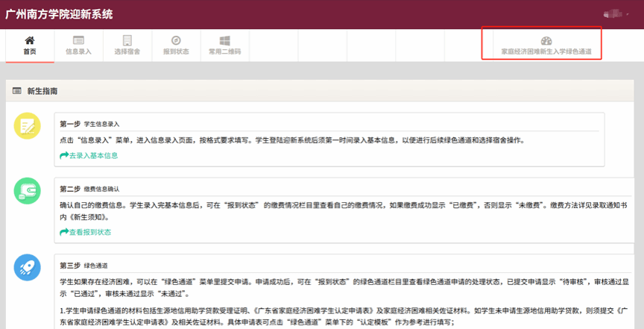Click the green wallet icon for step two

28,192
